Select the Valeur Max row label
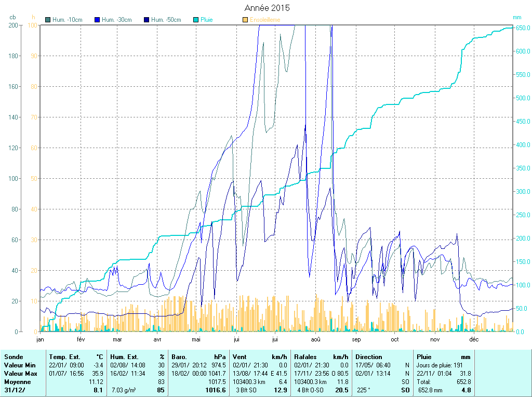This screenshot has width=532, height=397. (x=20, y=374)
